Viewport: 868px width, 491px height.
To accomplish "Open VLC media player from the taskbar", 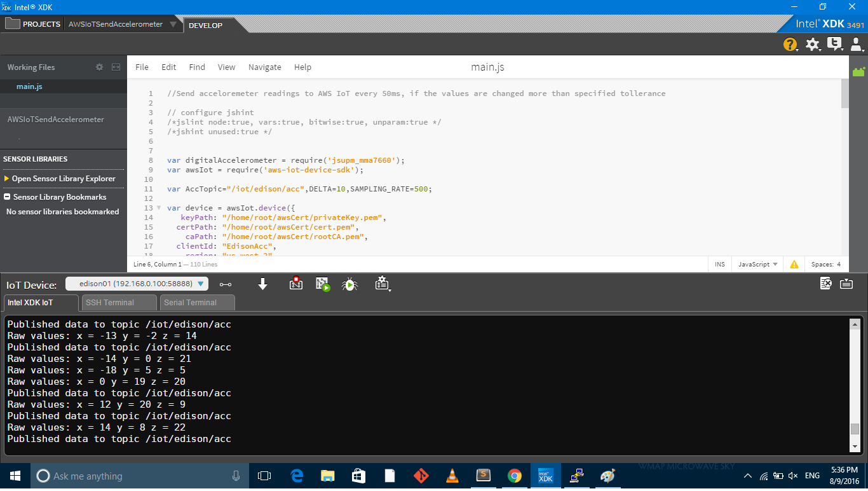I will point(452,476).
